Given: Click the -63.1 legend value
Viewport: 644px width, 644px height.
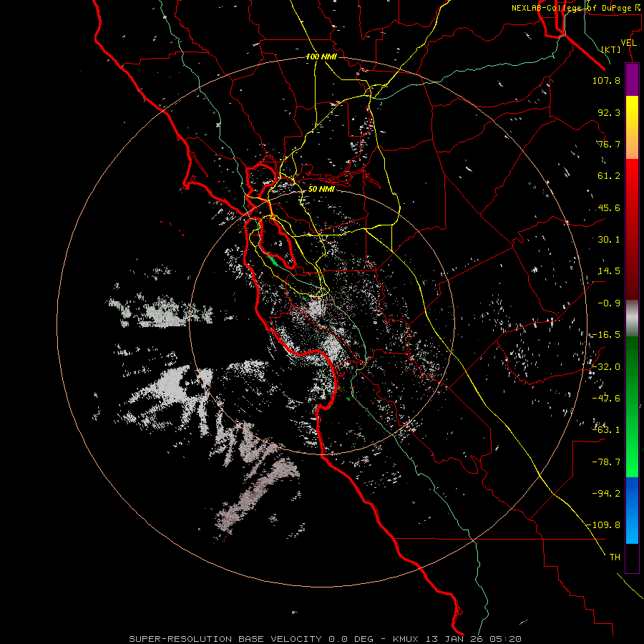Looking at the screenshot, I should [606, 430].
